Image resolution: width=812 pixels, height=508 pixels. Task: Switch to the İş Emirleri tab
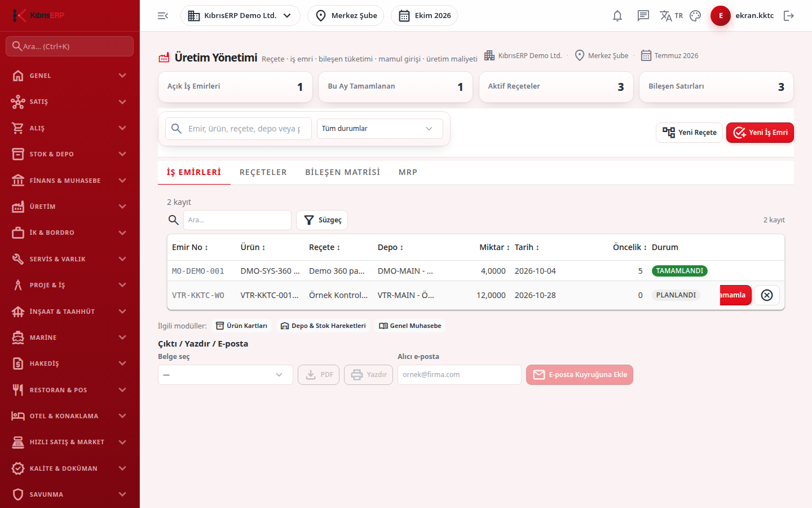pos(194,172)
